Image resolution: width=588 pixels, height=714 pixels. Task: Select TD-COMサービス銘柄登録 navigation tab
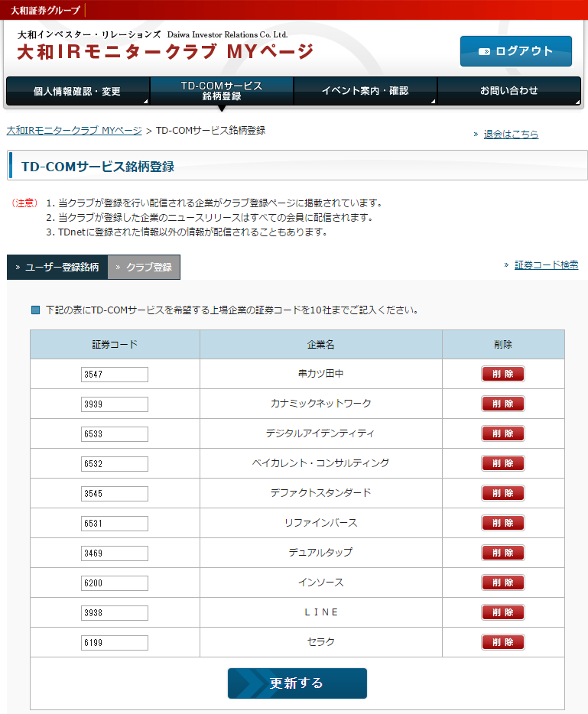(221, 91)
